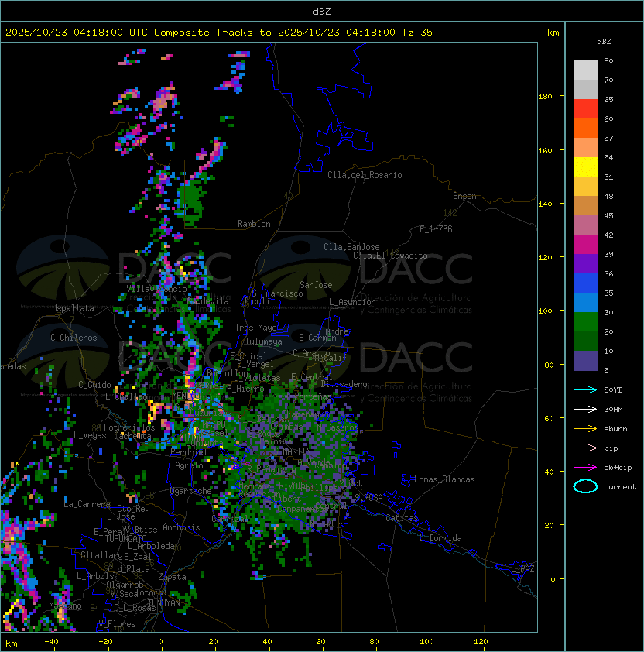Select the purple 36-39 dBZ swatch
This screenshot has height=652, width=644.
click(x=585, y=264)
